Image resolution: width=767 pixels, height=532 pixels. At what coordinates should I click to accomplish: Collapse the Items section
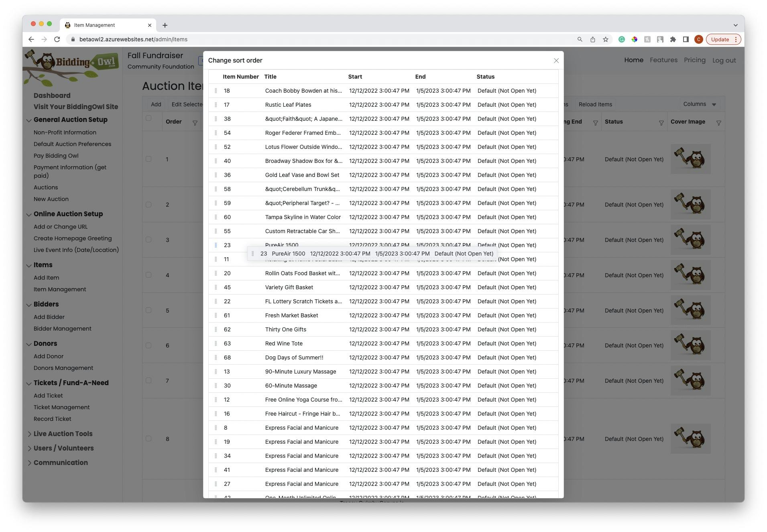coord(29,266)
